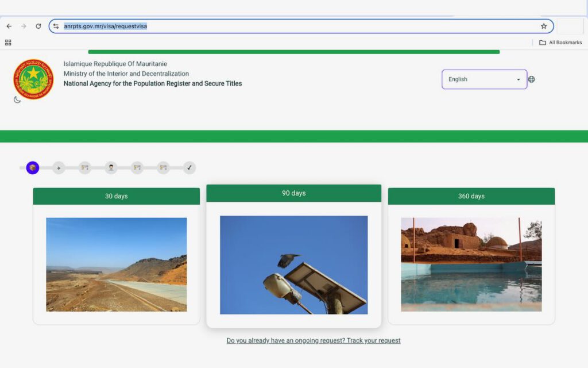Viewport: 588px width, 368px height.
Task: Select the third step card icon
Action: coord(85,168)
